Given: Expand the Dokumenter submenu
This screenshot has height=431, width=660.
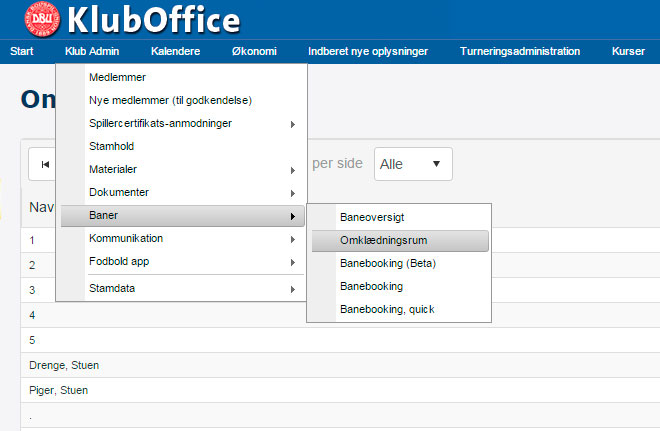Looking at the screenshot, I should click(182, 192).
